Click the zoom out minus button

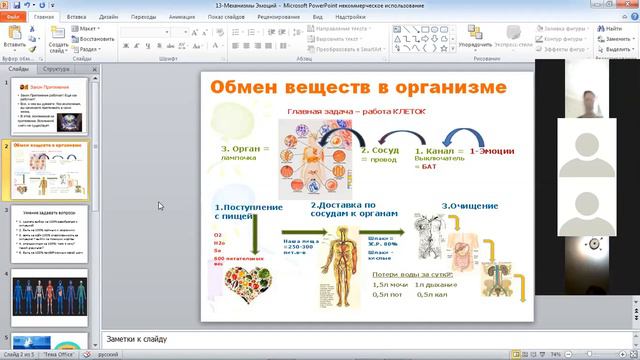click(568, 355)
